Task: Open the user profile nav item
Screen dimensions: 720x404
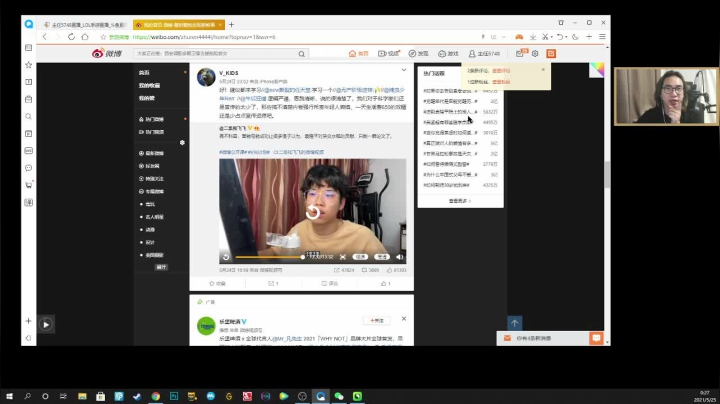Action: point(484,54)
